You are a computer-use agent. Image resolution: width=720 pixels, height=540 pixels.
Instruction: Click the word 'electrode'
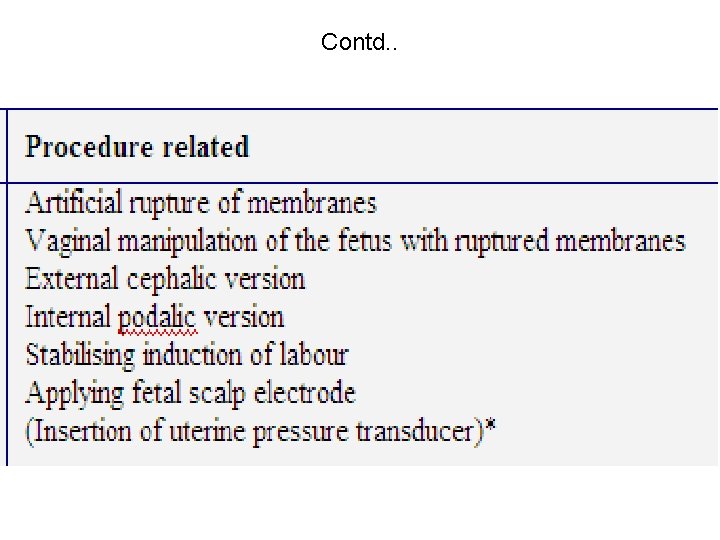[305, 393]
